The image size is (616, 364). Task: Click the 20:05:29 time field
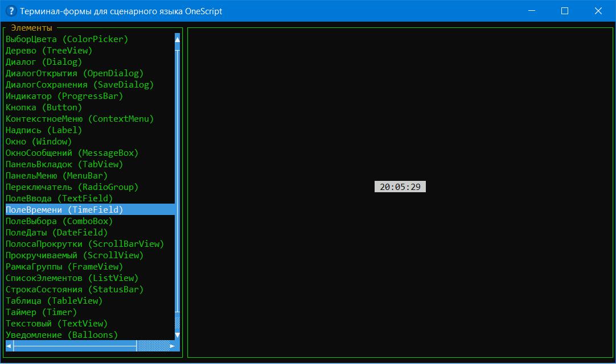pos(400,187)
